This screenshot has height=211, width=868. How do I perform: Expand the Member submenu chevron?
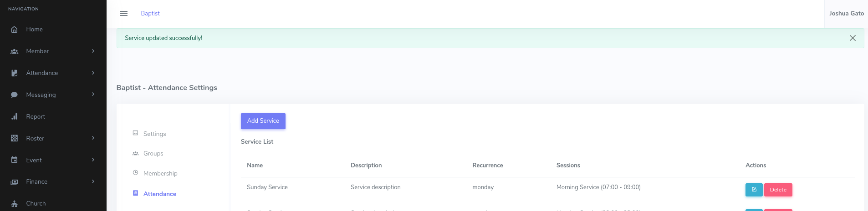(93, 51)
